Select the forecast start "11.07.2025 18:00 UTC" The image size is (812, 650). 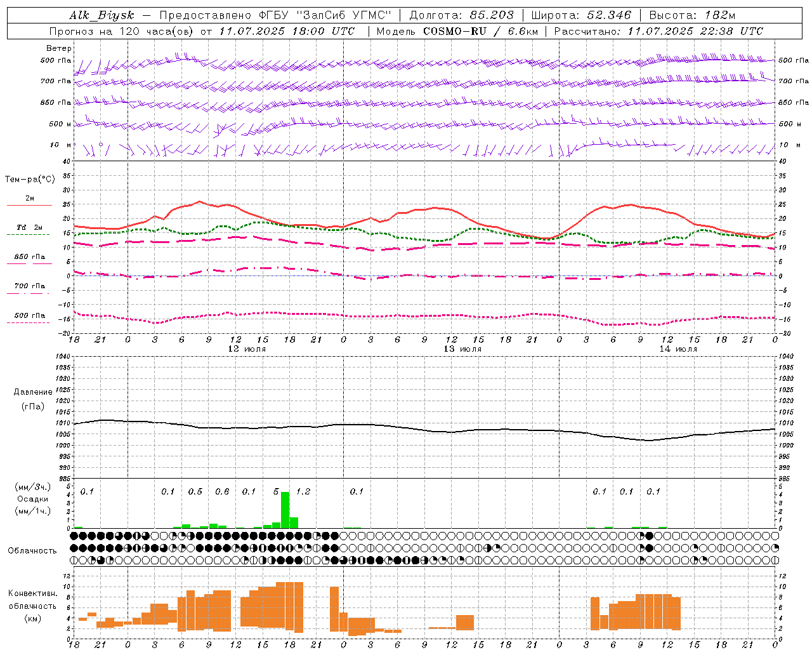pyautogui.click(x=287, y=31)
